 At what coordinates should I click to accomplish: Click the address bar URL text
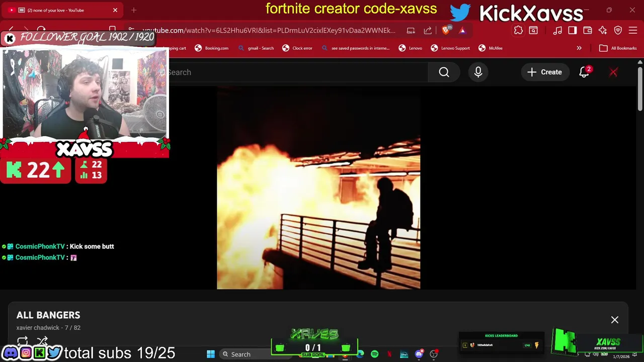pyautogui.click(x=269, y=31)
